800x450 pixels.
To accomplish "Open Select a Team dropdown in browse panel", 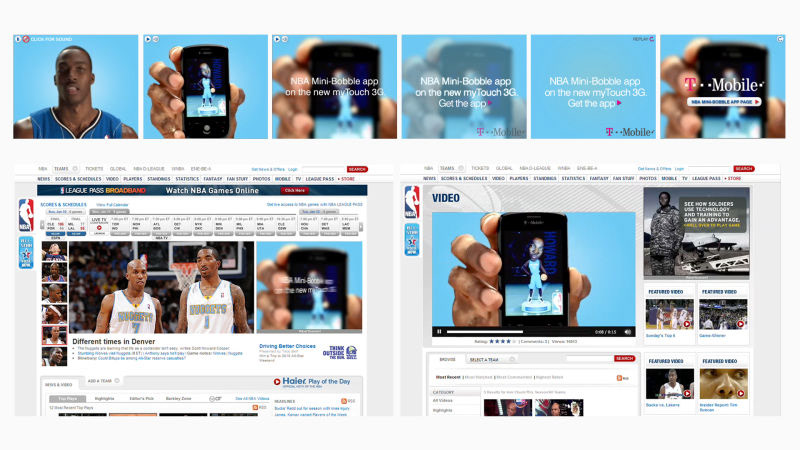I will 492,360.
